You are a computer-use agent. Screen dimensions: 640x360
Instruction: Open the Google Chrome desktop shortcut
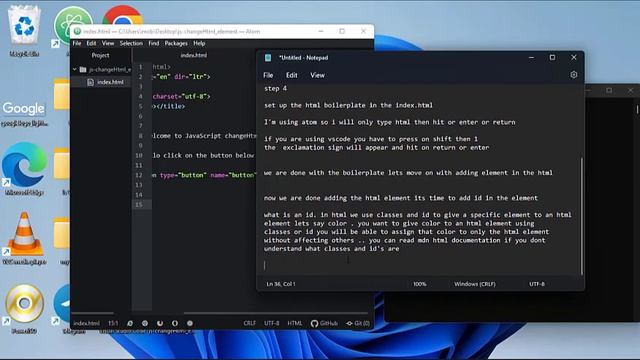coord(122,16)
